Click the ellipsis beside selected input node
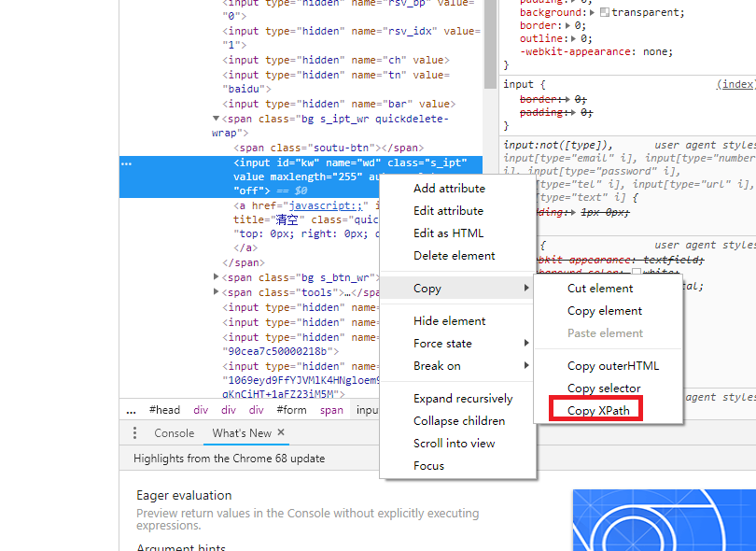756x551 pixels. 126,163
